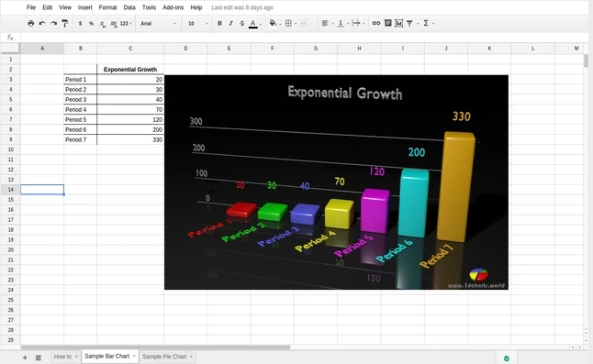593x364 pixels.
Task: Click the vertical scrollbar thumb
Action: click(587, 61)
